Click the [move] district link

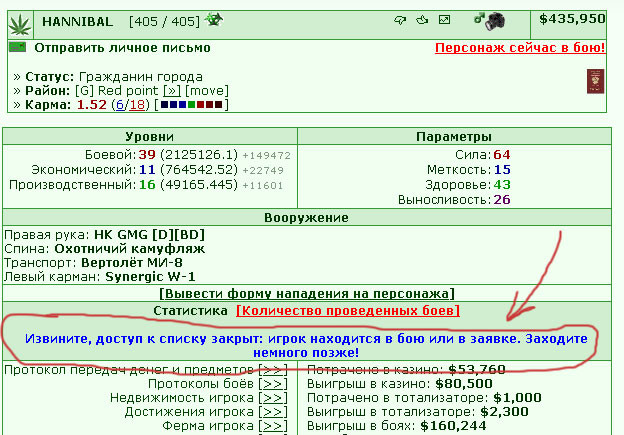pyautogui.click(x=207, y=91)
